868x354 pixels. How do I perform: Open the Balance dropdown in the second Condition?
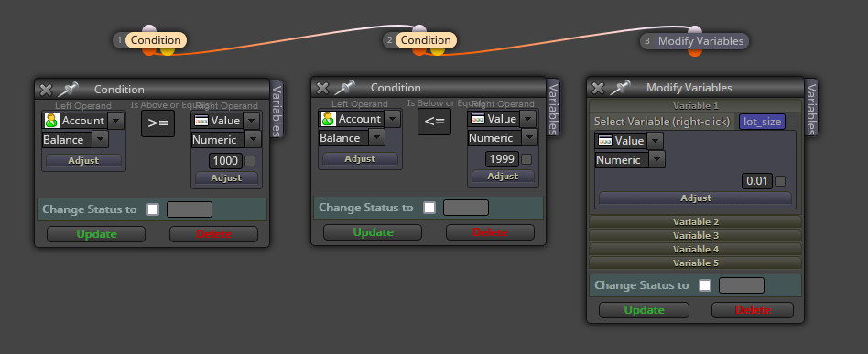coord(376,138)
